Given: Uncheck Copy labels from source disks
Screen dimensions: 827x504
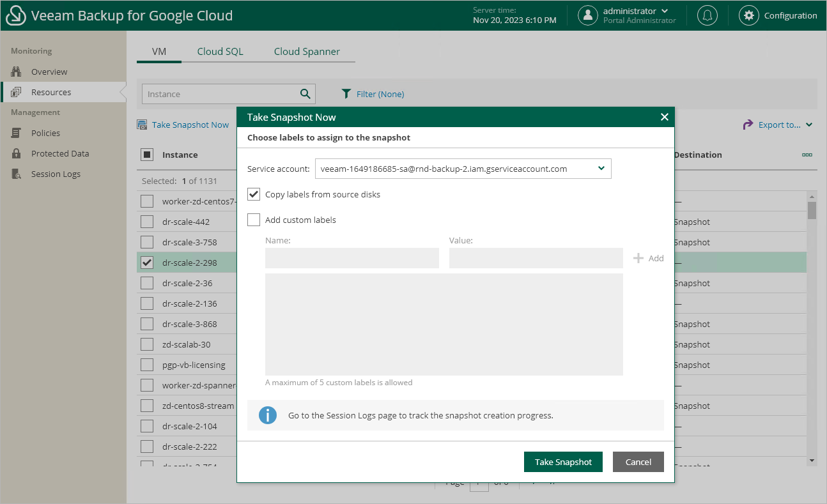Looking at the screenshot, I should (x=254, y=194).
